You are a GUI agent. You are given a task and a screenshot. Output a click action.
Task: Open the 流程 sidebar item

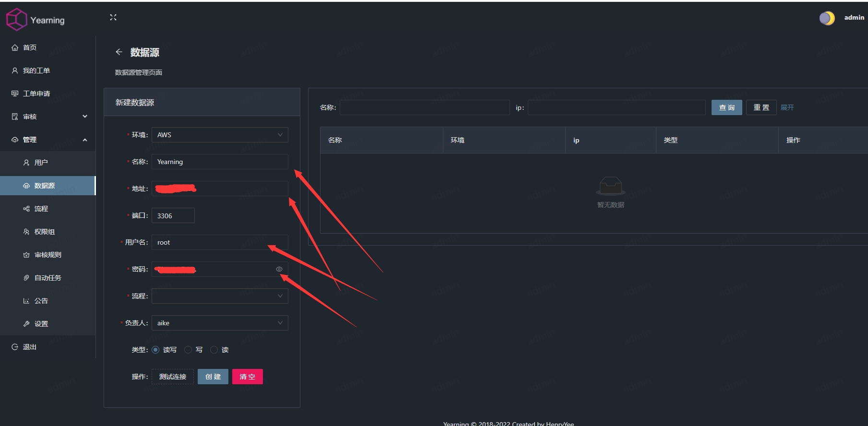(x=48, y=209)
